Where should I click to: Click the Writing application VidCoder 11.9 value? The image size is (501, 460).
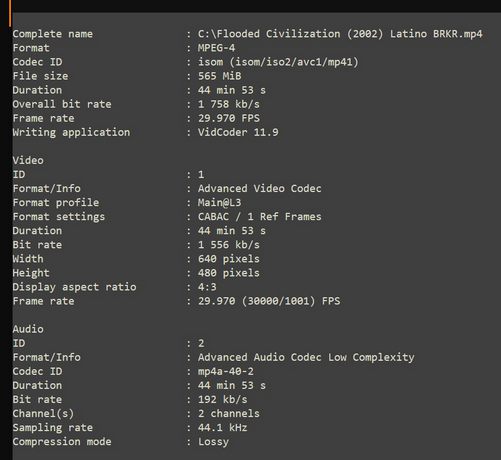[238, 132]
